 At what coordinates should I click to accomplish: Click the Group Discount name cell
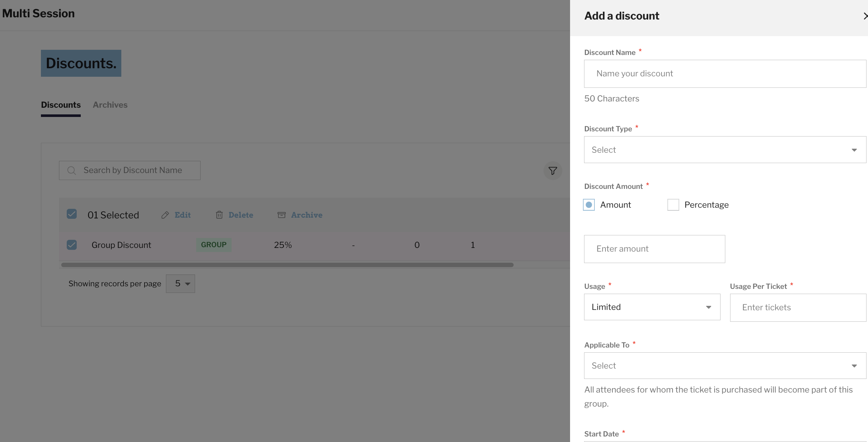(x=121, y=245)
